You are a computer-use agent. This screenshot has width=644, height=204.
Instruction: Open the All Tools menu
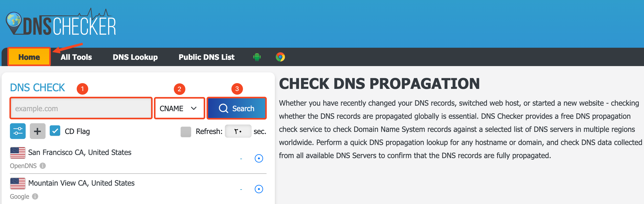point(76,57)
